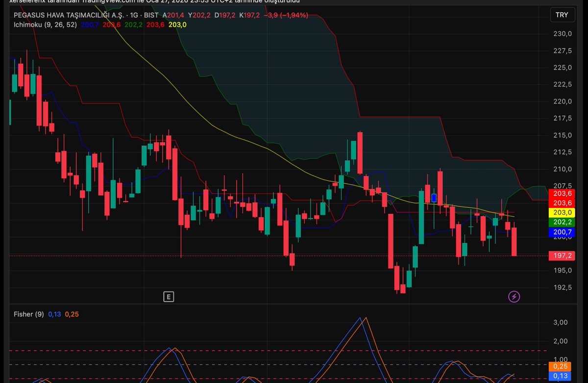The height and width of the screenshot is (383, 588).
Task: Click the 1,00 Fisher axis tick
Action: (x=561, y=359)
